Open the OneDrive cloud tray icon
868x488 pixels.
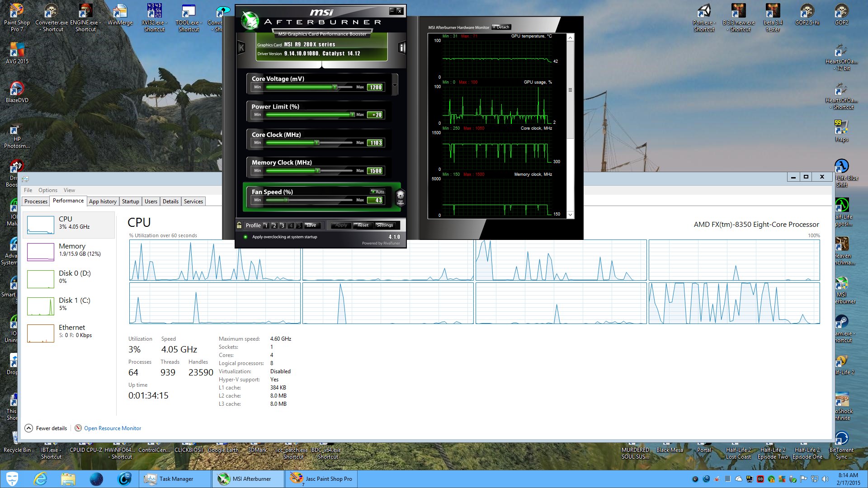coord(739,479)
